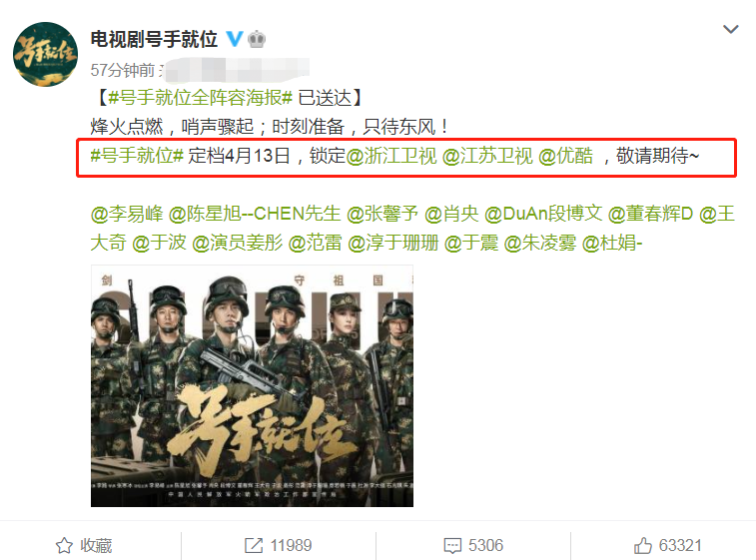Image resolution: width=756 pixels, height=560 pixels.
Task: Open the @优酷 mention
Action: 565,156
